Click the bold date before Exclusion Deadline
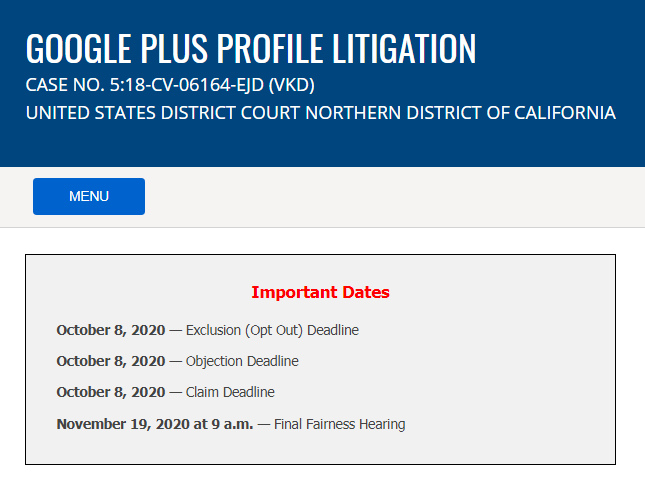Viewport: 645px width, 480px height. coord(111,330)
